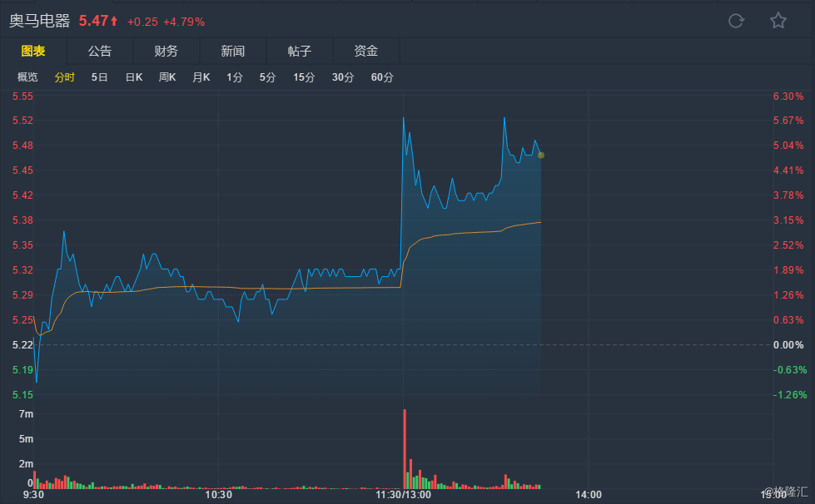The height and width of the screenshot is (504, 815).
Task: Click the change value +0.25
Action: pos(142,22)
